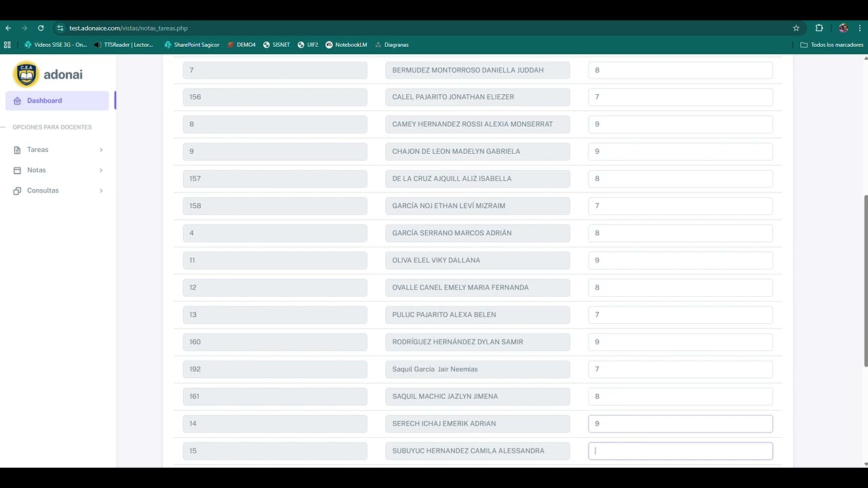
Task: Open the TTSReader bookmark
Action: [124, 45]
